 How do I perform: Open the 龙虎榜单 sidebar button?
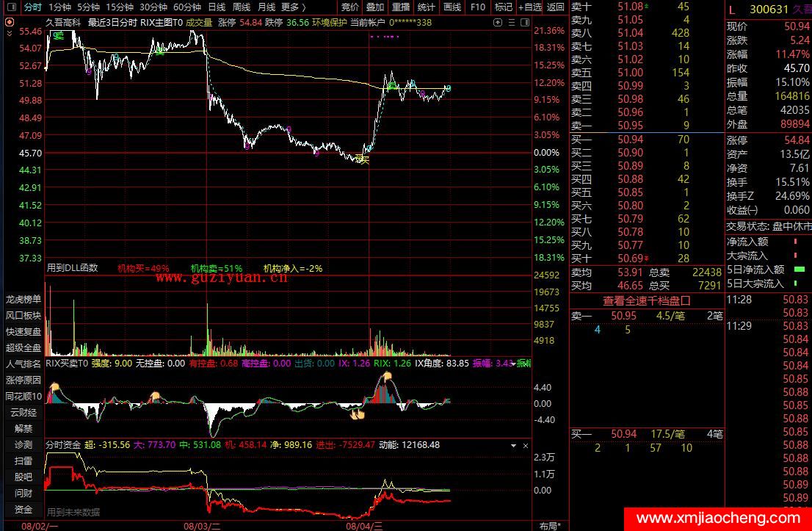23,299
